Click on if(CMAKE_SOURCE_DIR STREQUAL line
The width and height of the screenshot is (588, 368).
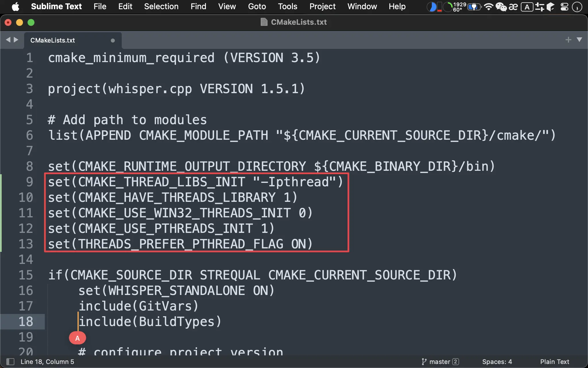click(252, 275)
